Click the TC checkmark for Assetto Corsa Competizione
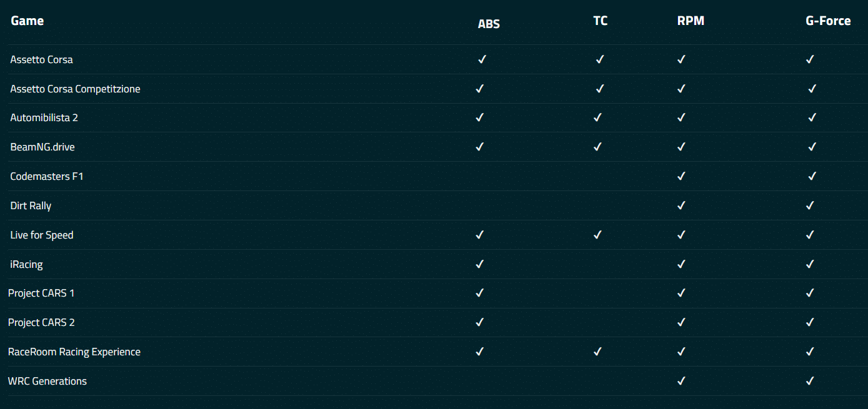 click(x=600, y=89)
